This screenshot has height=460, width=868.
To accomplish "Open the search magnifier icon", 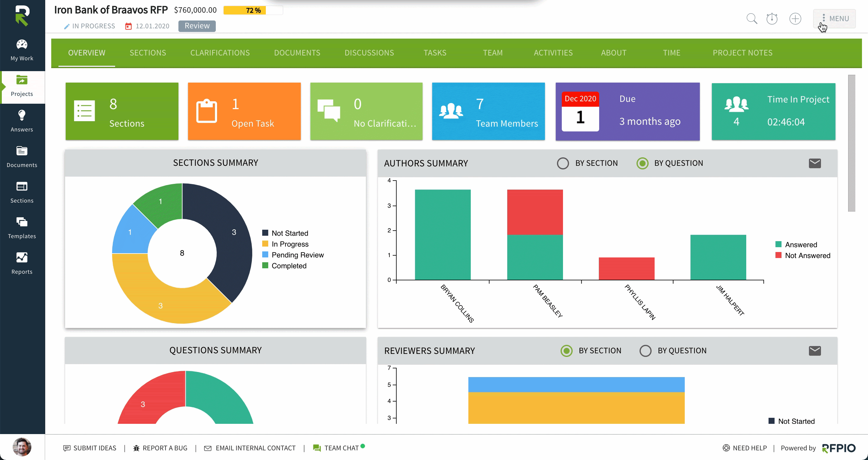I will [751, 18].
